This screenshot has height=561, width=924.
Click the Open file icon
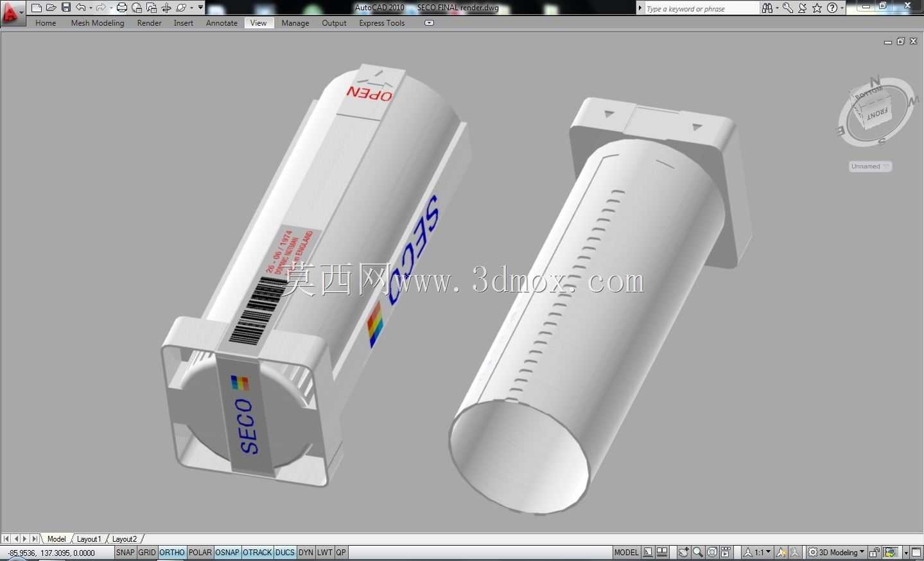pyautogui.click(x=51, y=8)
